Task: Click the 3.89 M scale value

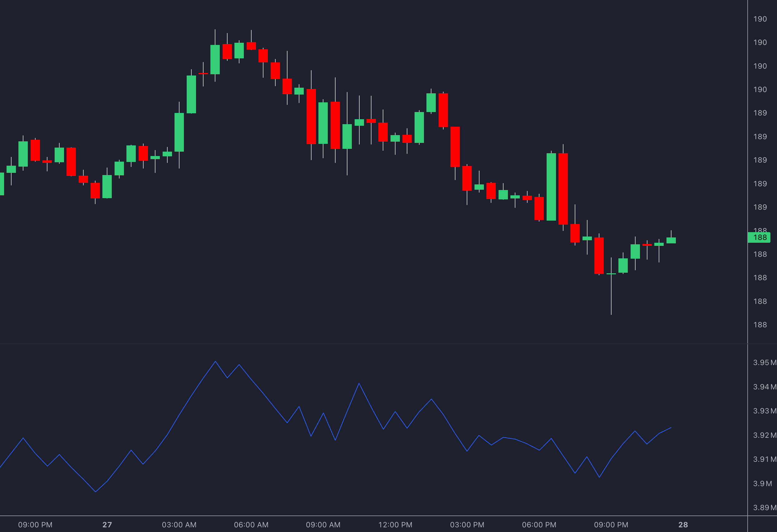Action: tap(765, 508)
